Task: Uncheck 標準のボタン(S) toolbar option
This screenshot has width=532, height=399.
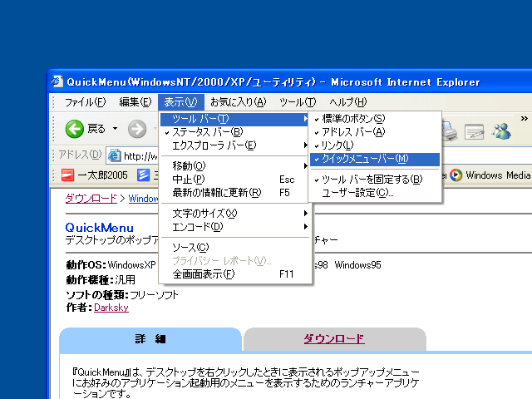Action: [375, 119]
